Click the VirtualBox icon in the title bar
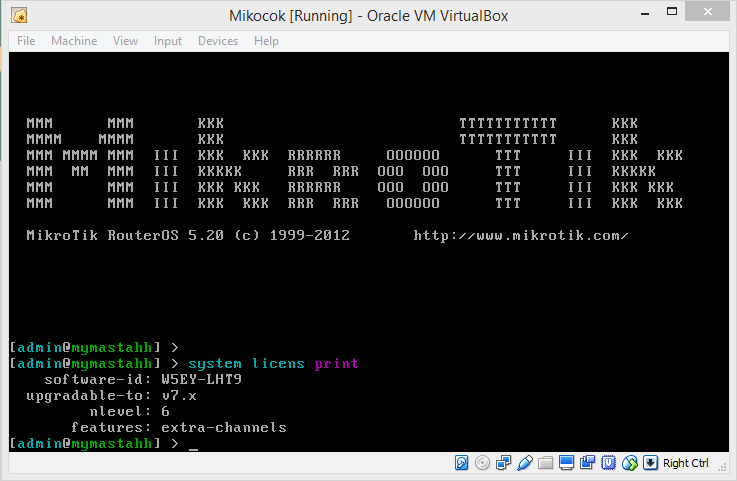Viewport: 737px width, 481px height. (20, 16)
